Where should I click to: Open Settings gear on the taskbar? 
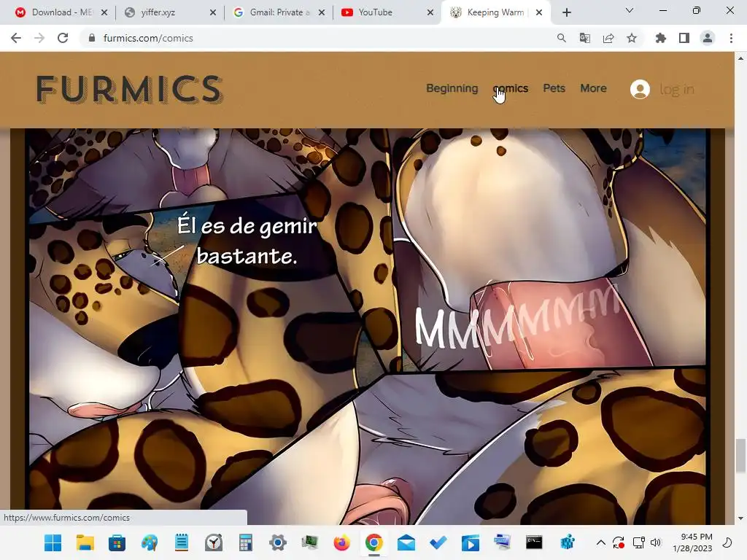coord(278,542)
